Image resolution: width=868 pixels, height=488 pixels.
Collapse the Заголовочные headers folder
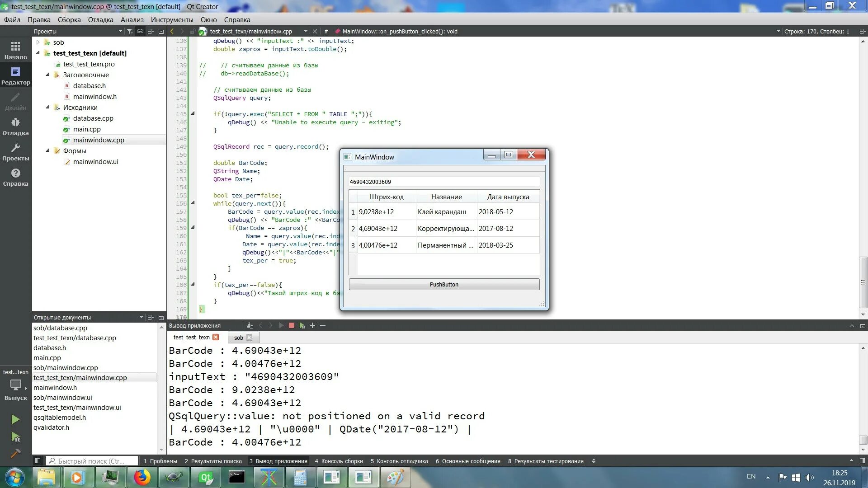pos(48,75)
